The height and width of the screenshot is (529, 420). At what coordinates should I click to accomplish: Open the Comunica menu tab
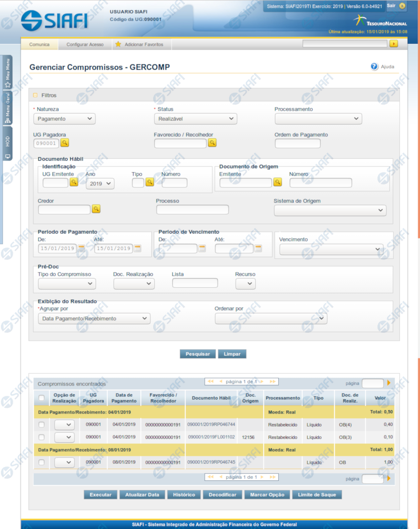(x=39, y=44)
